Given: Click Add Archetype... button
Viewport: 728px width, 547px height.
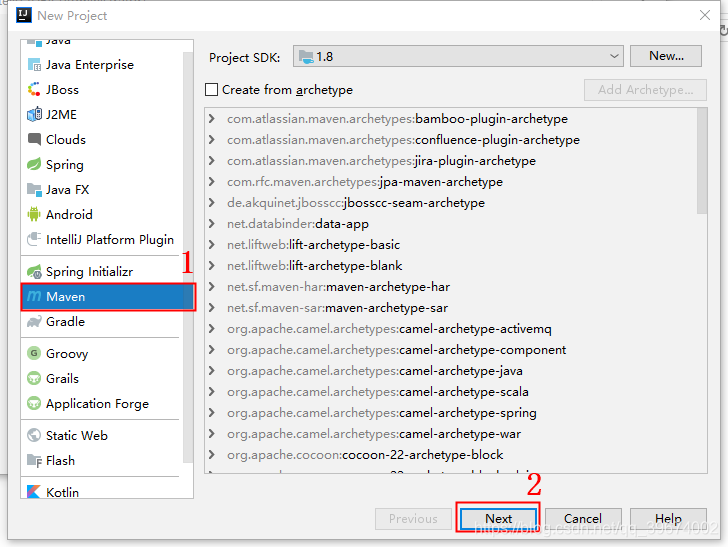Looking at the screenshot, I should [x=645, y=90].
